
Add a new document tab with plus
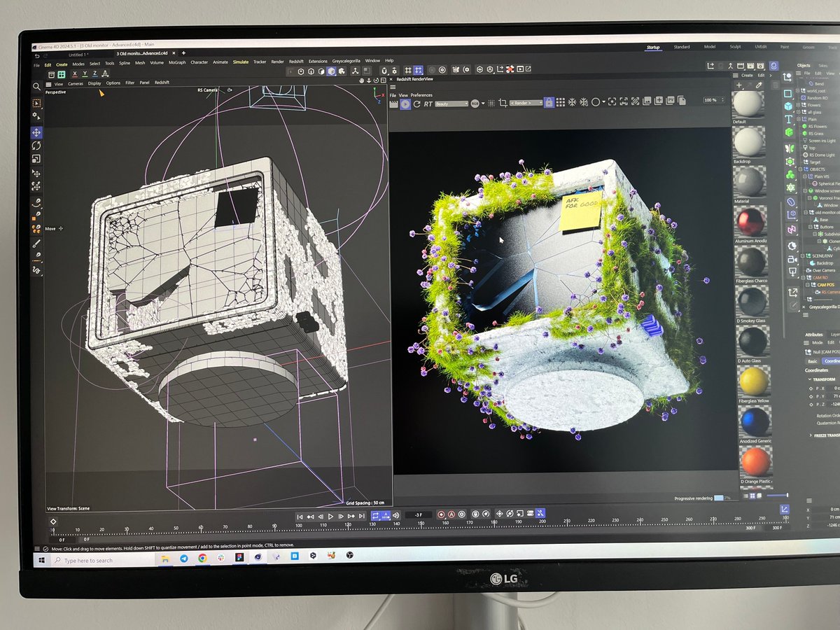(183, 53)
